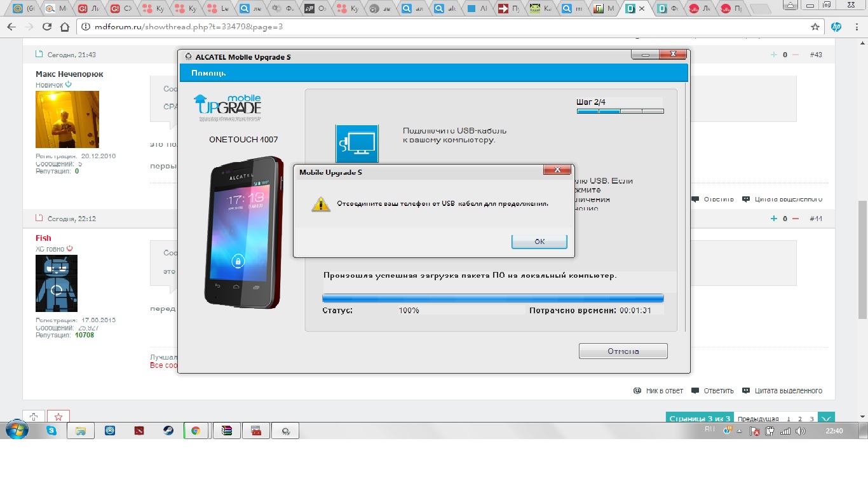Click OK in the Mobile Upgrade S warning dialog
The width and height of the screenshot is (868, 488).
point(539,241)
